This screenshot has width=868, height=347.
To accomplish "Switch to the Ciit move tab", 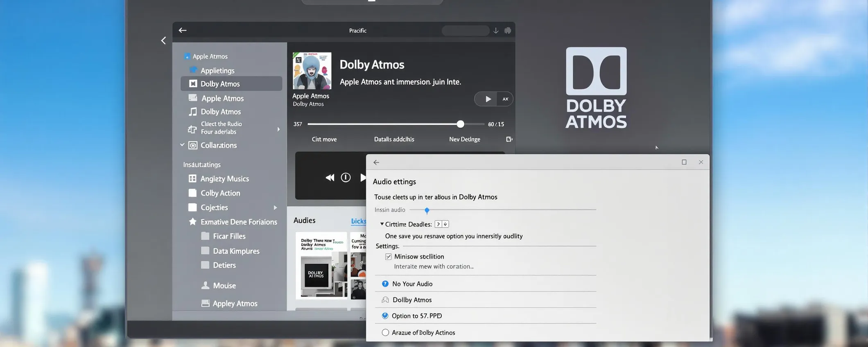I will coord(324,139).
